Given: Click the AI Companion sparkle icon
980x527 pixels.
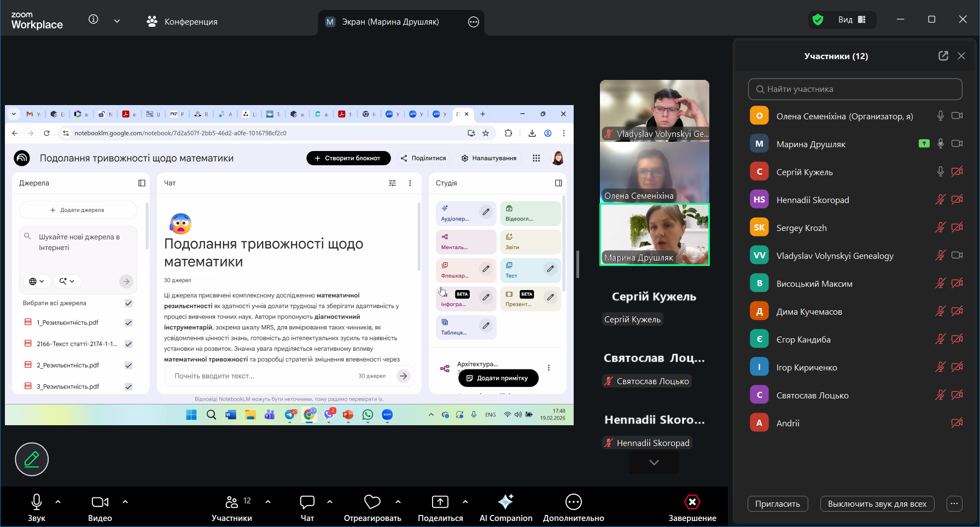Looking at the screenshot, I should tap(505, 502).
